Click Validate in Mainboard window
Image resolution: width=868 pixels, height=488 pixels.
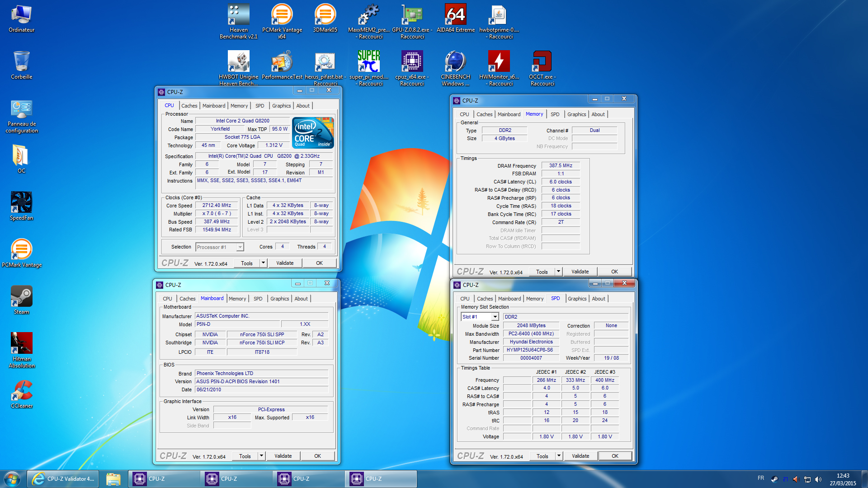[283, 456]
